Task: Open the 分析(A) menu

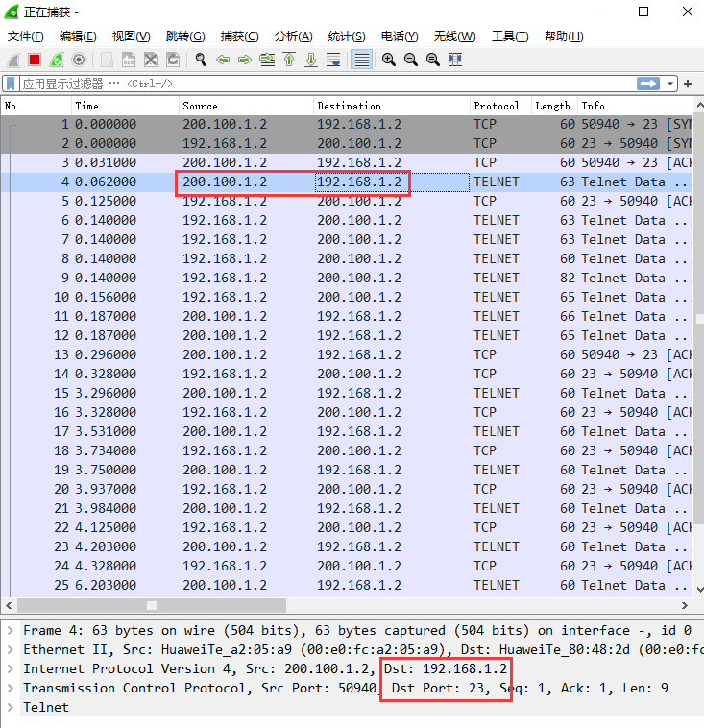Action: (x=294, y=36)
